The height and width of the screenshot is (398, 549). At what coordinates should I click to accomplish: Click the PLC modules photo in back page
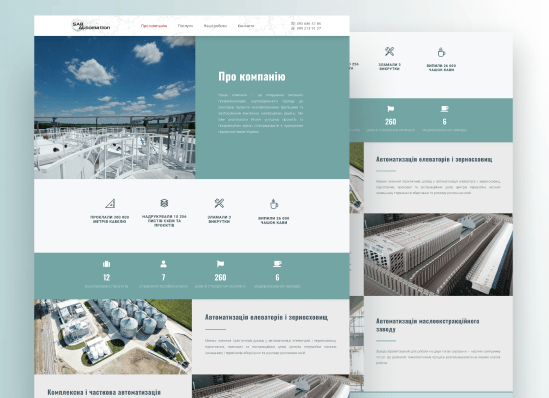(x=438, y=254)
